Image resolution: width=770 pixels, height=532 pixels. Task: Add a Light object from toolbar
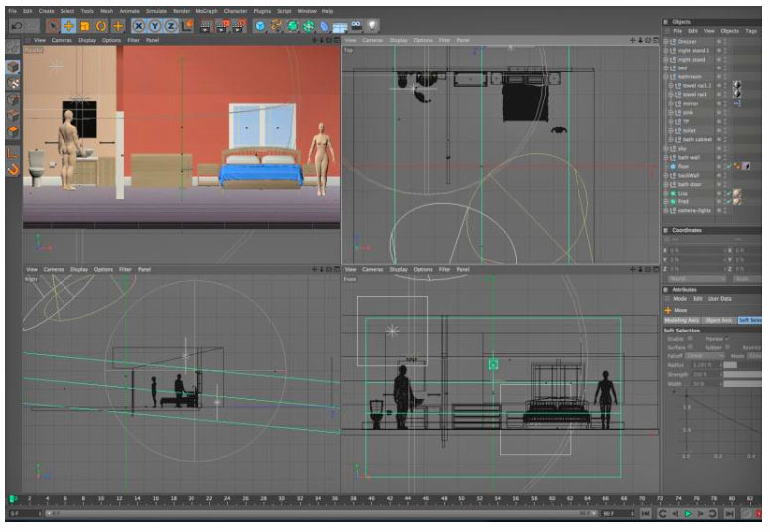pyautogui.click(x=372, y=25)
